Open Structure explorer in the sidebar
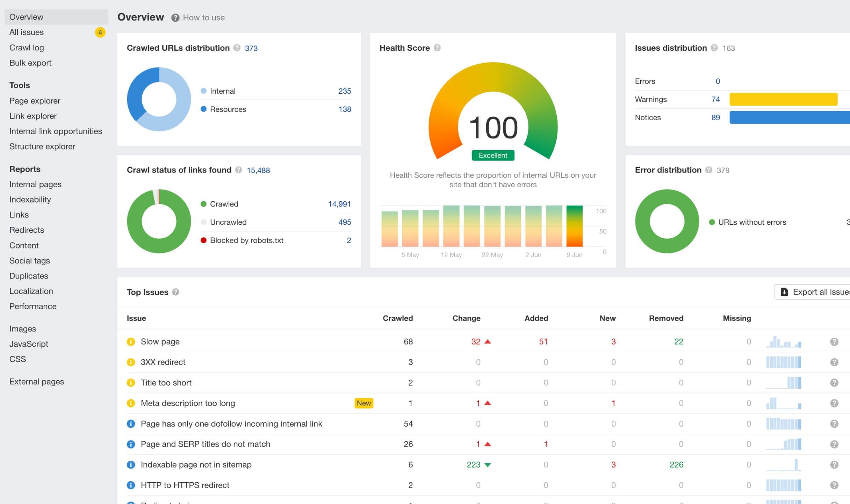Viewport: 850px width, 504px height. click(42, 146)
